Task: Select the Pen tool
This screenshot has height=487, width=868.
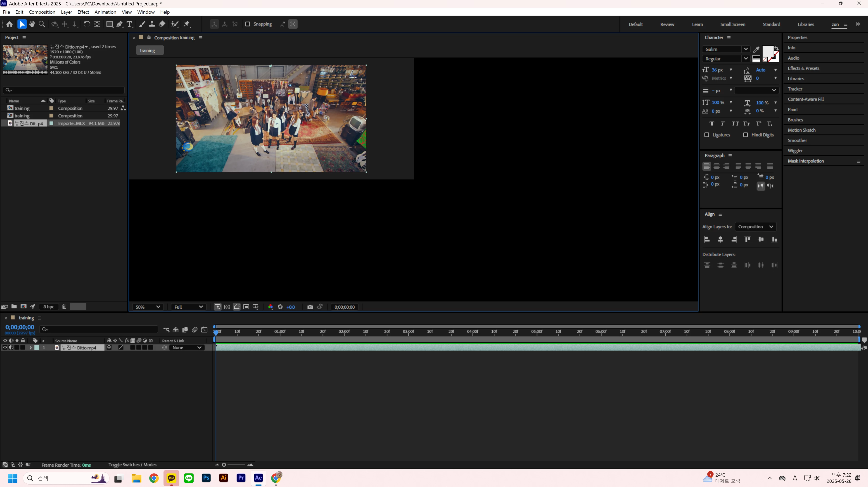Action: 119,24
